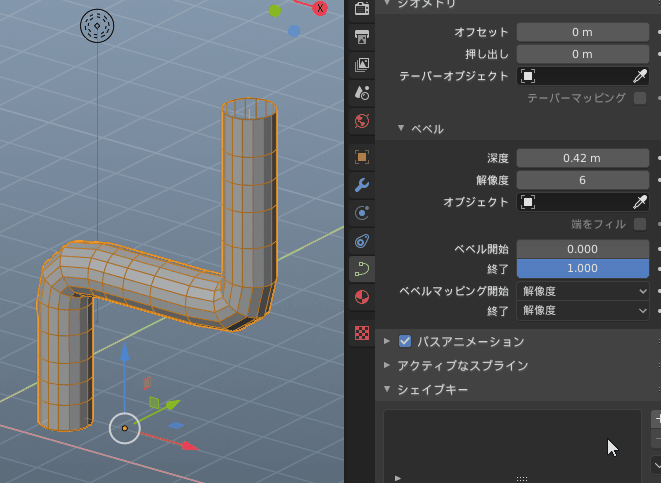This screenshot has width=661, height=483.
Task: Open the Texture checkerboard tab
Action: (x=362, y=333)
